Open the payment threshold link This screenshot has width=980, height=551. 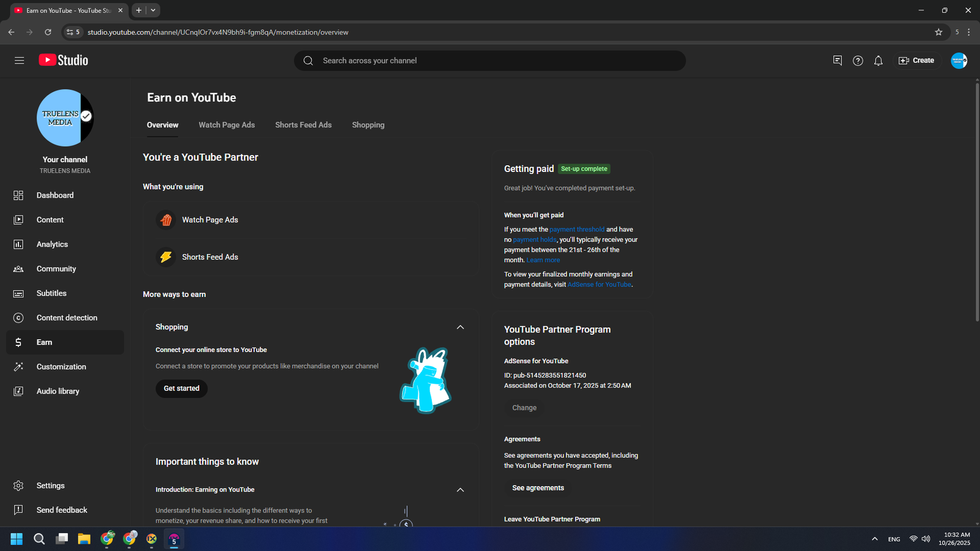click(577, 230)
